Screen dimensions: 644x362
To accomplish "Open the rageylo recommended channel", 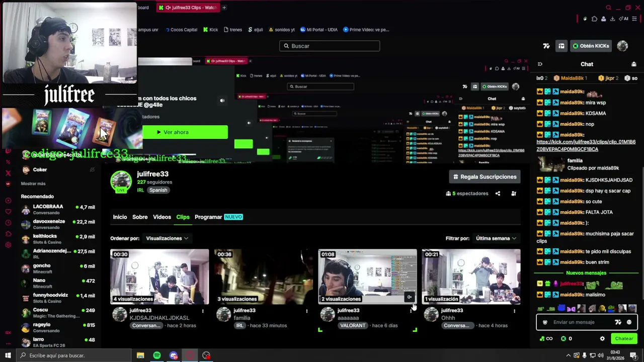I will (x=58, y=327).
